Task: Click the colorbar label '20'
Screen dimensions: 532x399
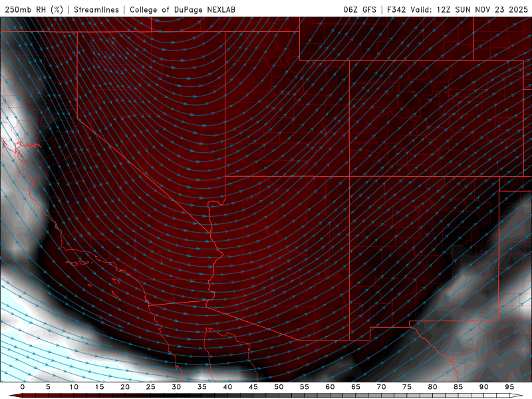Action: pos(125,387)
